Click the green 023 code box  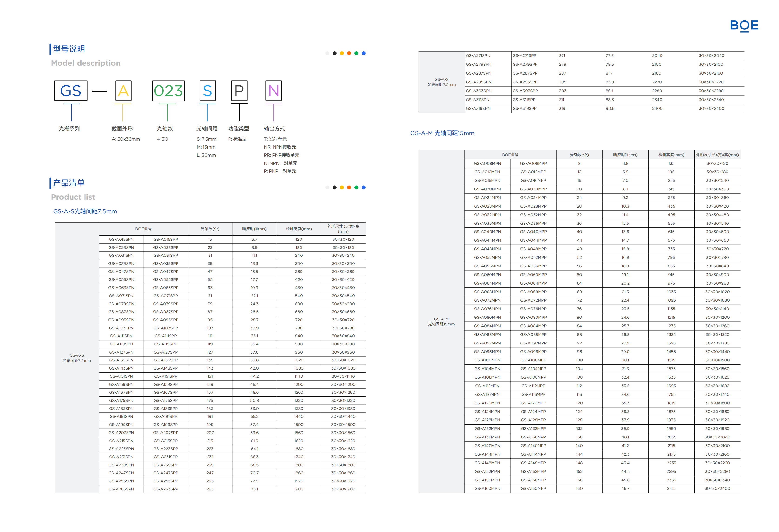[x=168, y=91]
